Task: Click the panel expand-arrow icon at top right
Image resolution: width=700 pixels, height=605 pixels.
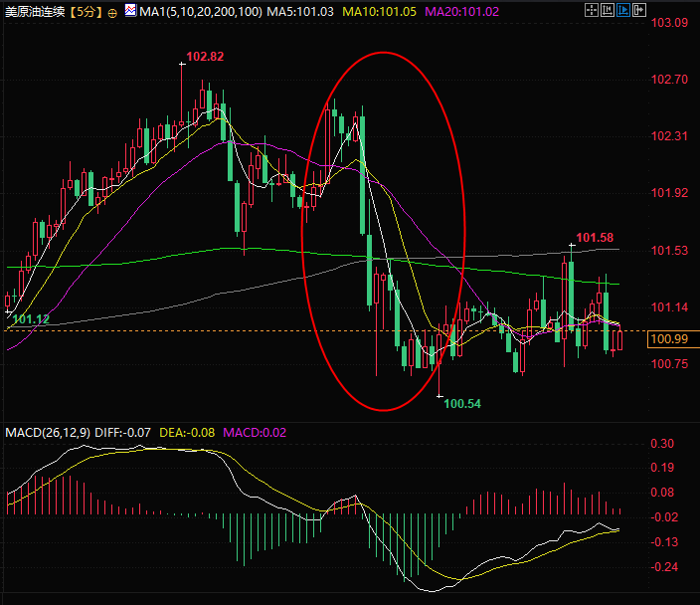Action: pos(639,10)
